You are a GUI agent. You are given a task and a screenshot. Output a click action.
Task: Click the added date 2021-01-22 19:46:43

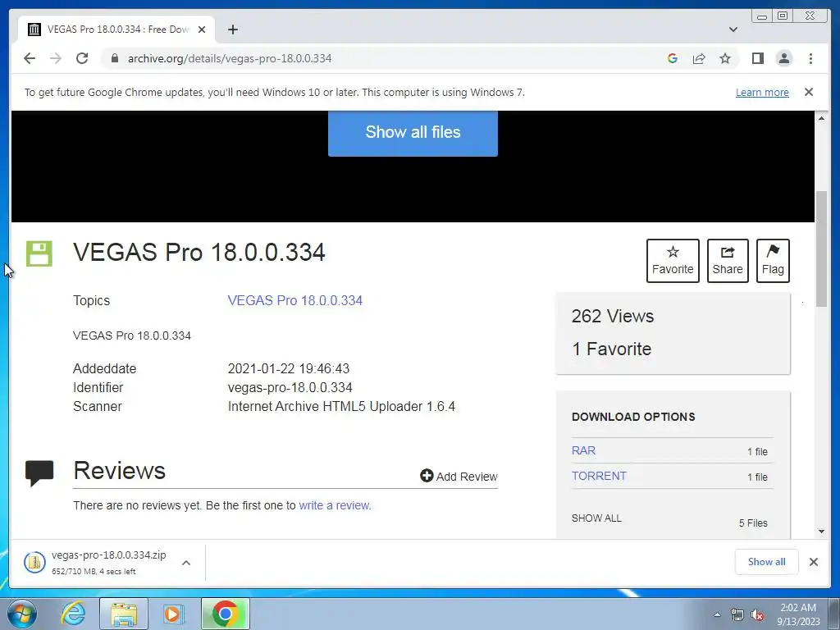[x=288, y=368]
